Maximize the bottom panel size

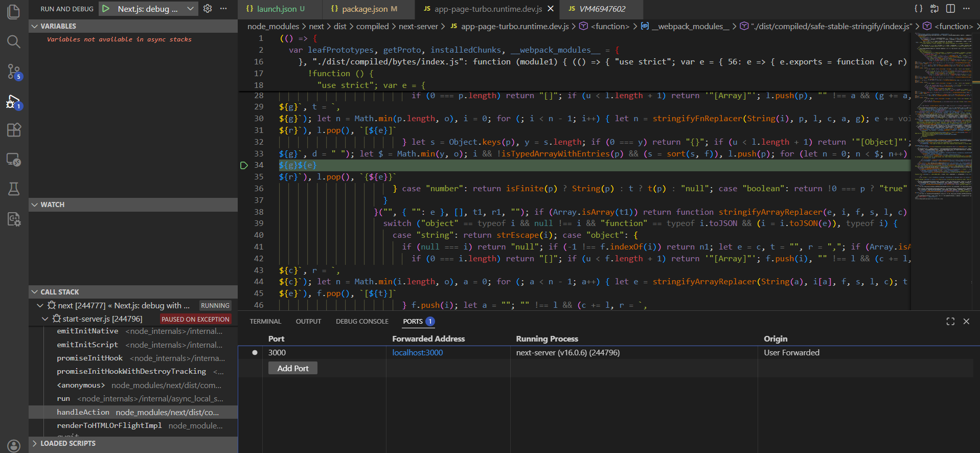pyautogui.click(x=950, y=322)
